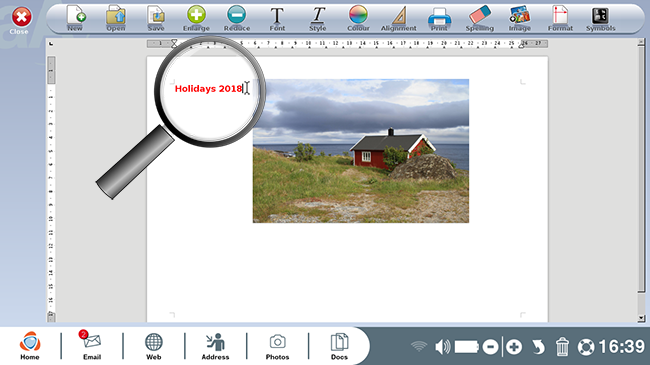
Task: Open the Web browser
Action: click(153, 346)
